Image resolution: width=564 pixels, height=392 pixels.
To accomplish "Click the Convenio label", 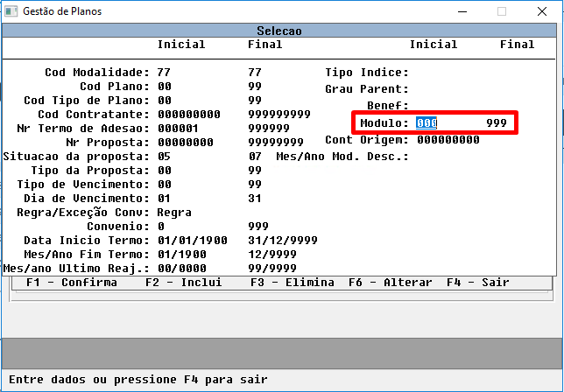I will 118,227.
